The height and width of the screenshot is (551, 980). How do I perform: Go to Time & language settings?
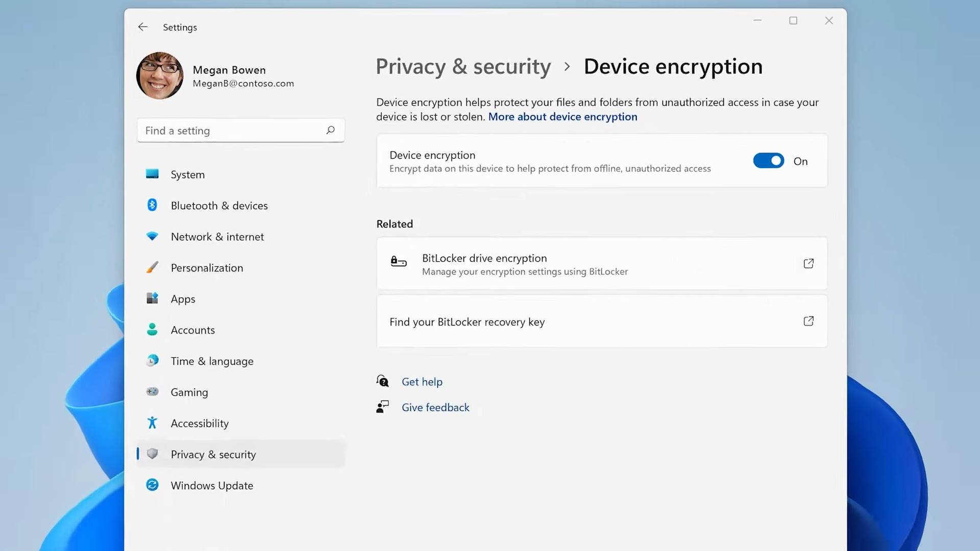[x=212, y=361]
